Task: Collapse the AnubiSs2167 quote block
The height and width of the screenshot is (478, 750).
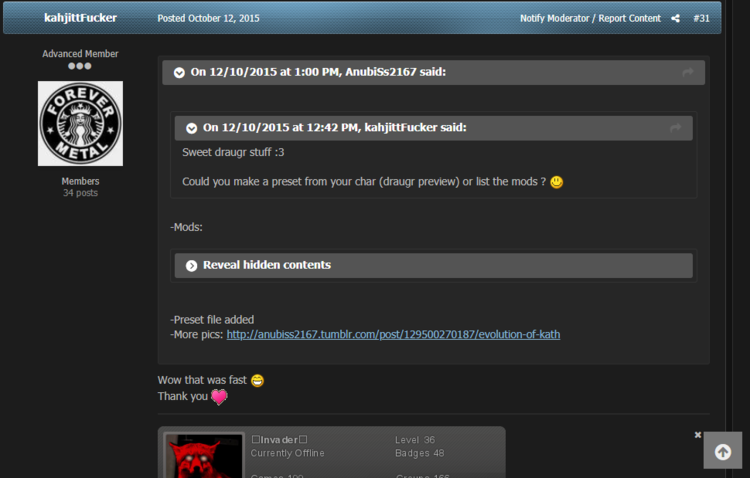Action: pyautogui.click(x=179, y=73)
